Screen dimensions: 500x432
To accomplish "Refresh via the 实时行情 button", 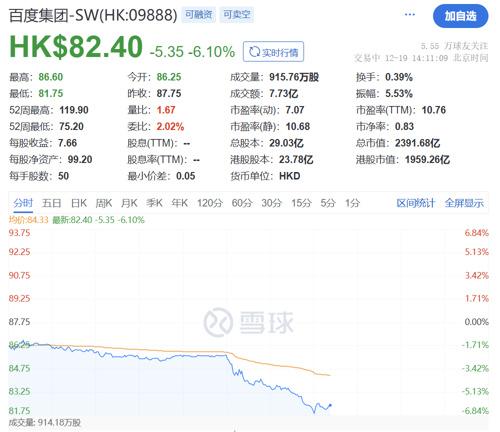I will 273,52.
